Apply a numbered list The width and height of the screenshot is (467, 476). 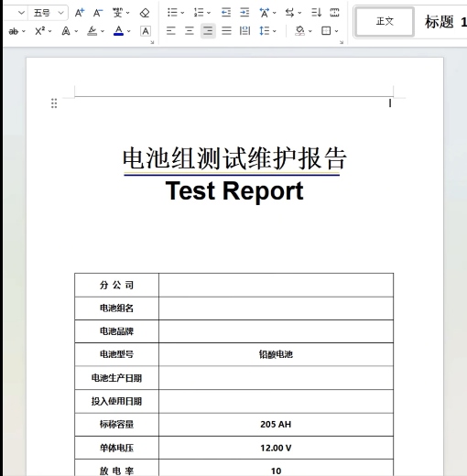coord(199,13)
